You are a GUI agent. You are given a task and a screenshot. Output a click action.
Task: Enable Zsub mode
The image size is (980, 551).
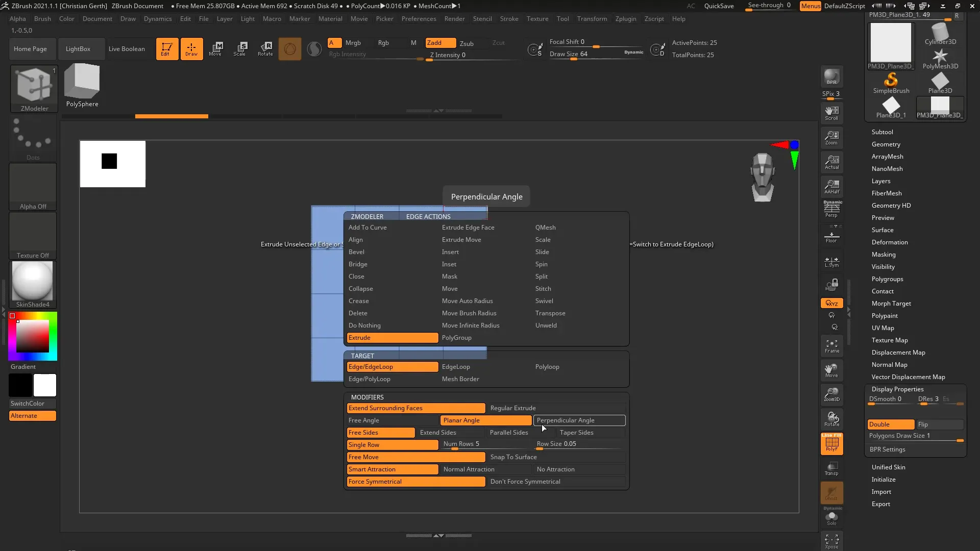pyautogui.click(x=467, y=43)
